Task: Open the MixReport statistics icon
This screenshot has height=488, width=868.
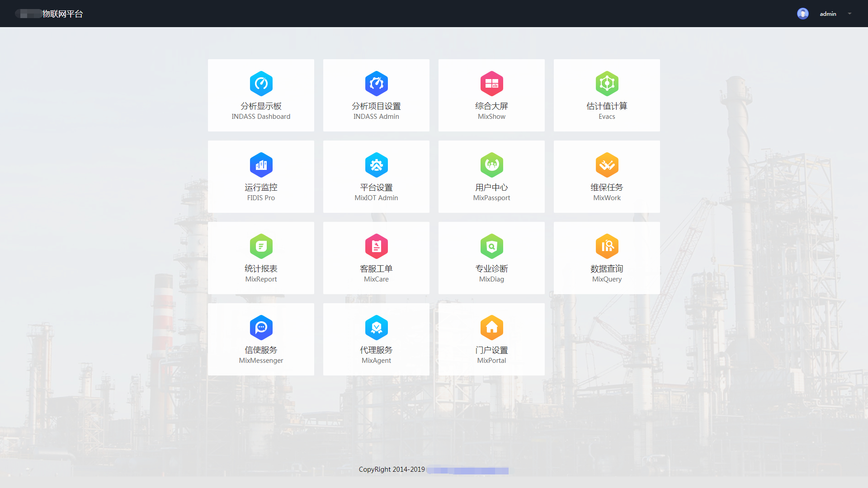Action: click(x=261, y=246)
